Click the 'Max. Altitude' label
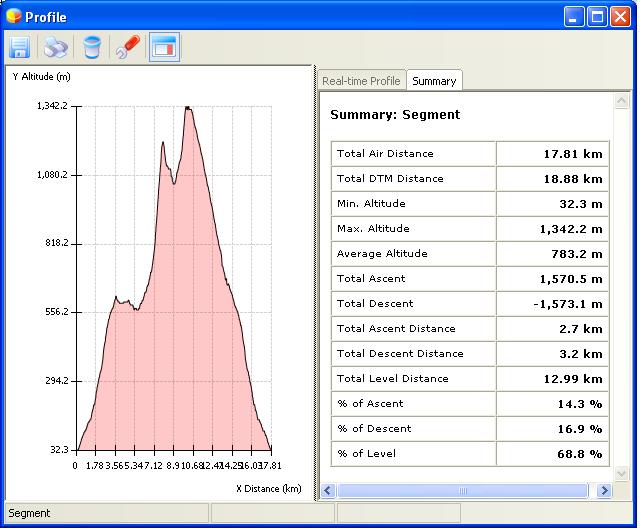 click(373, 228)
